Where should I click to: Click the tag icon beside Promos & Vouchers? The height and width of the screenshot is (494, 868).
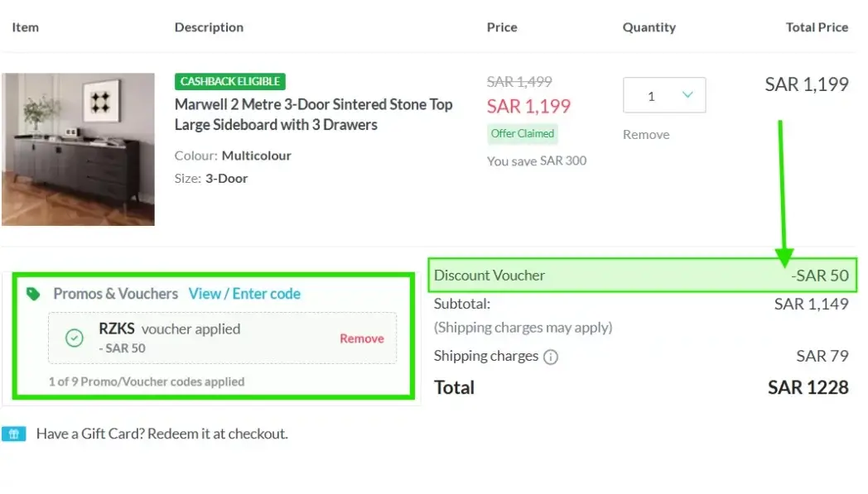tap(30, 293)
